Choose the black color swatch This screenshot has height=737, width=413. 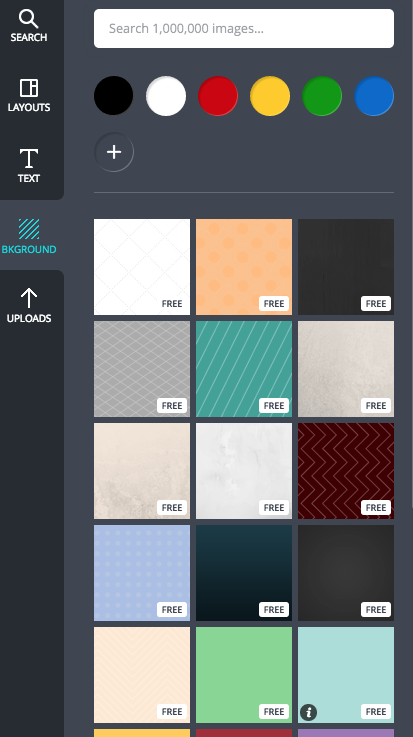tap(114, 96)
